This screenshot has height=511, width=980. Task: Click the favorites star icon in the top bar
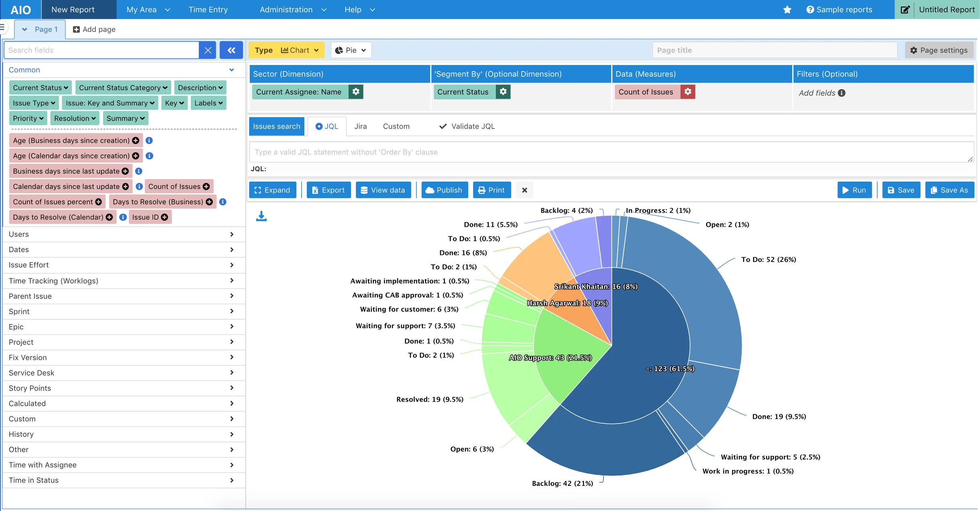(787, 10)
